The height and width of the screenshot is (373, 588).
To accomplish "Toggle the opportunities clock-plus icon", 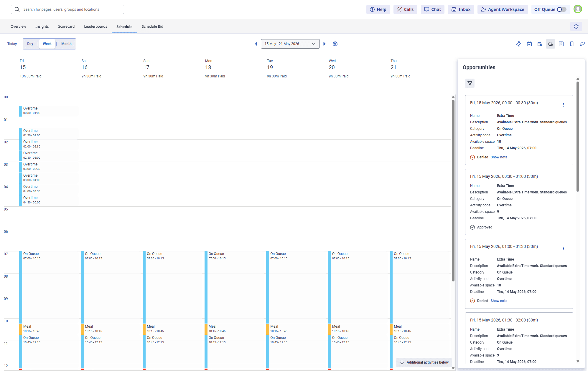I will point(551,44).
